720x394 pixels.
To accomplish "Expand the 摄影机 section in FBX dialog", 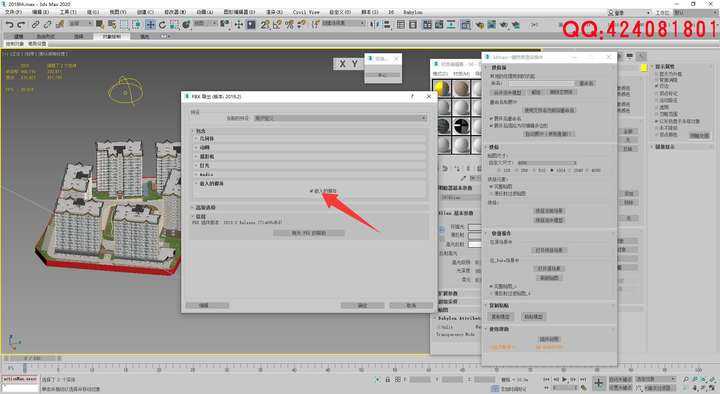I will point(309,157).
